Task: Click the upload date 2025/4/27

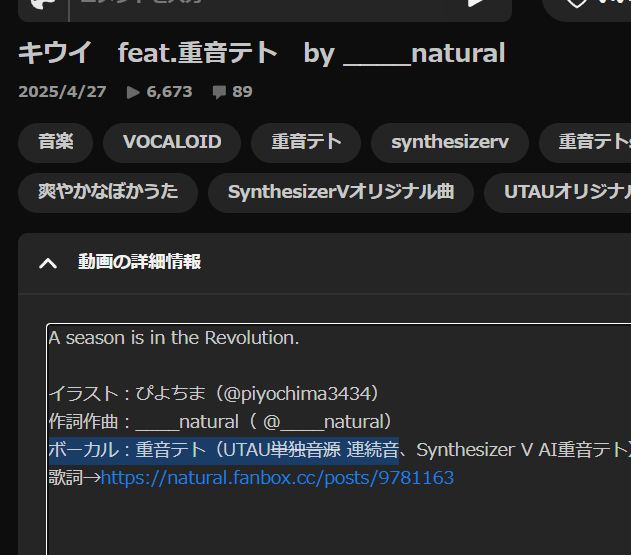Action: tap(62, 92)
